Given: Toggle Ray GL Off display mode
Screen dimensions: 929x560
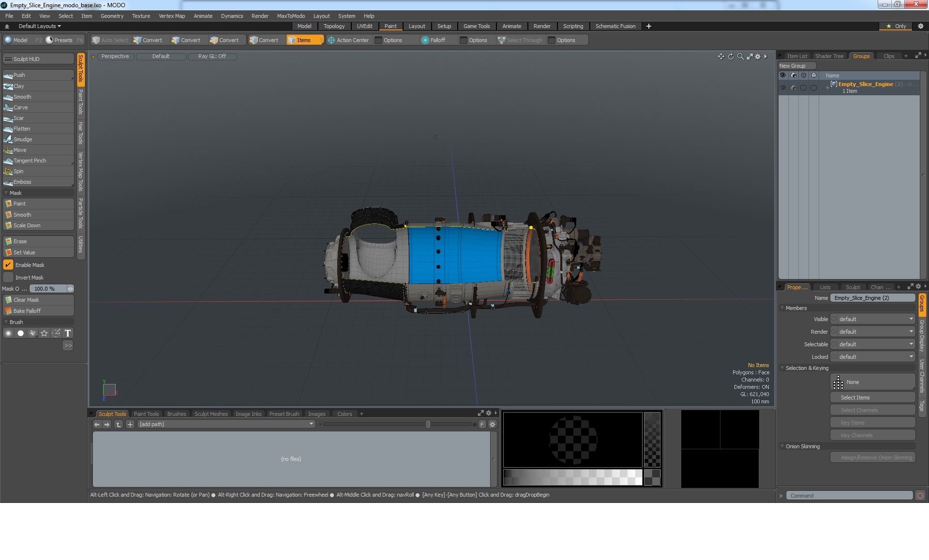Looking at the screenshot, I should 211,56.
